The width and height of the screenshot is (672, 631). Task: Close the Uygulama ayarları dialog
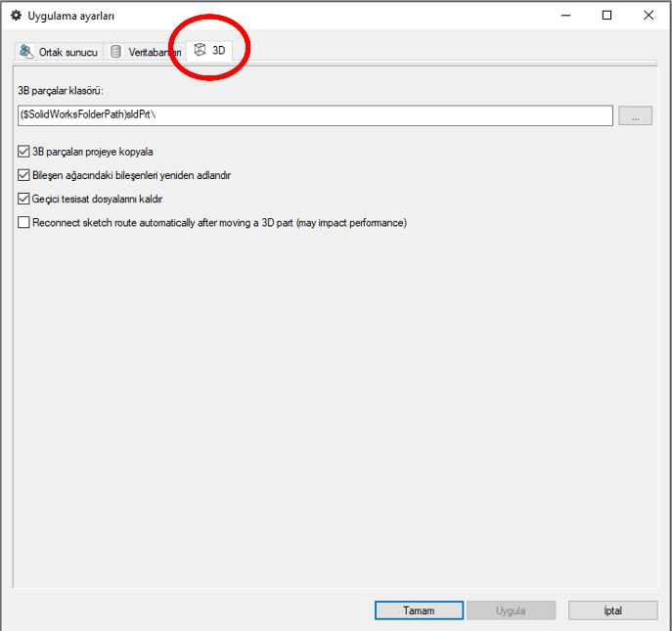coord(650,16)
